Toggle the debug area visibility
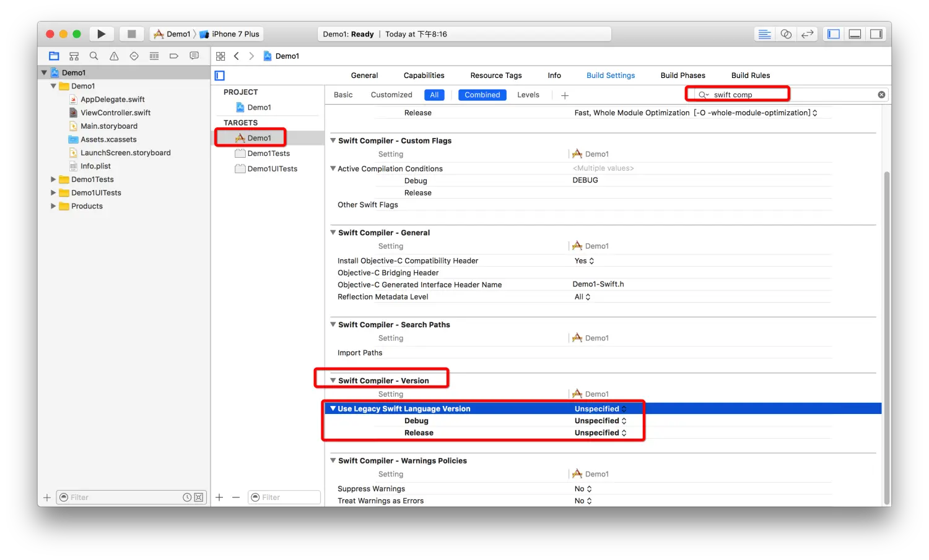Image resolution: width=929 pixels, height=560 pixels. (x=855, y=34)
